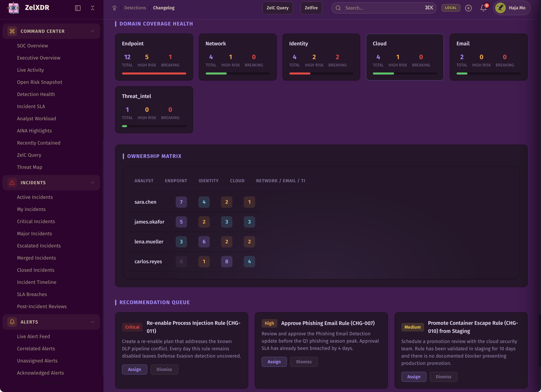541x392 pixels.
Task: Open the ZelC Query button
Action: (277, 8)
